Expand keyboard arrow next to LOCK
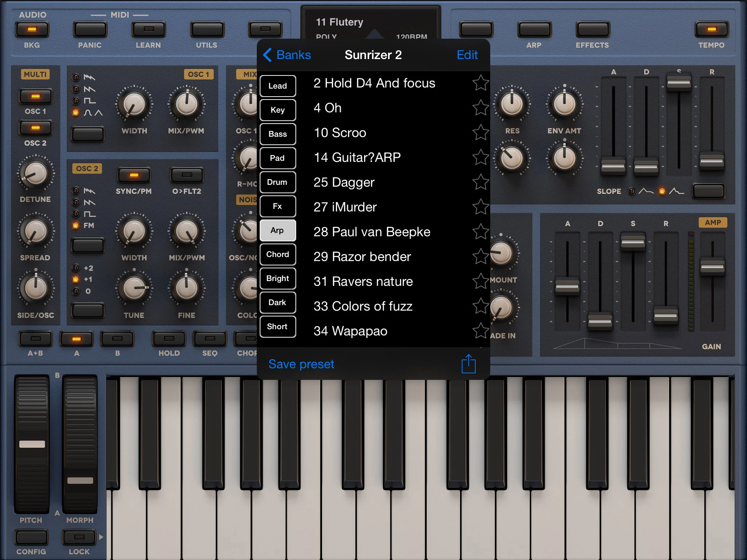This screenshot has width=747, height=560. pyautogui.click(x=101, y=537)
